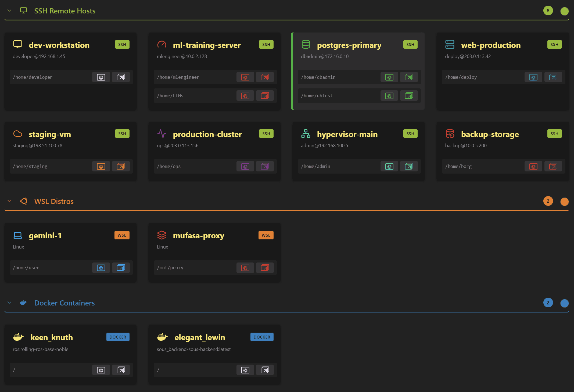Click the hypervisor-main network icon
This screenshot has width=574, height=392.
(306, 134)
